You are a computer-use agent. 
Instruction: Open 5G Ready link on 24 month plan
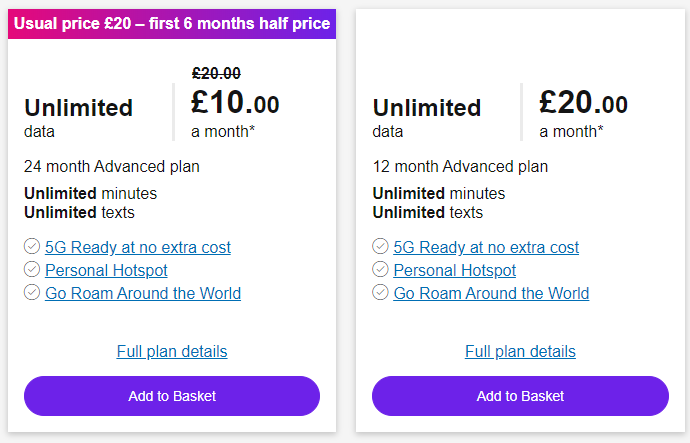tap(138, 247)
